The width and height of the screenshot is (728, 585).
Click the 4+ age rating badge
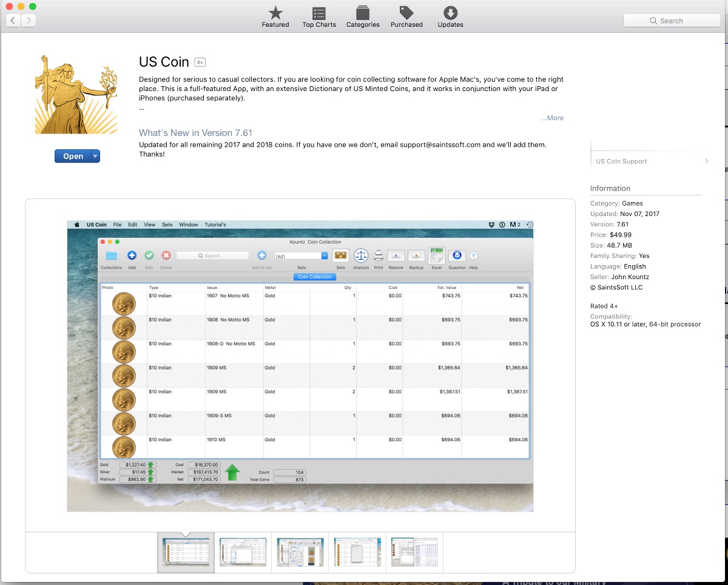[x=200, y=63]
